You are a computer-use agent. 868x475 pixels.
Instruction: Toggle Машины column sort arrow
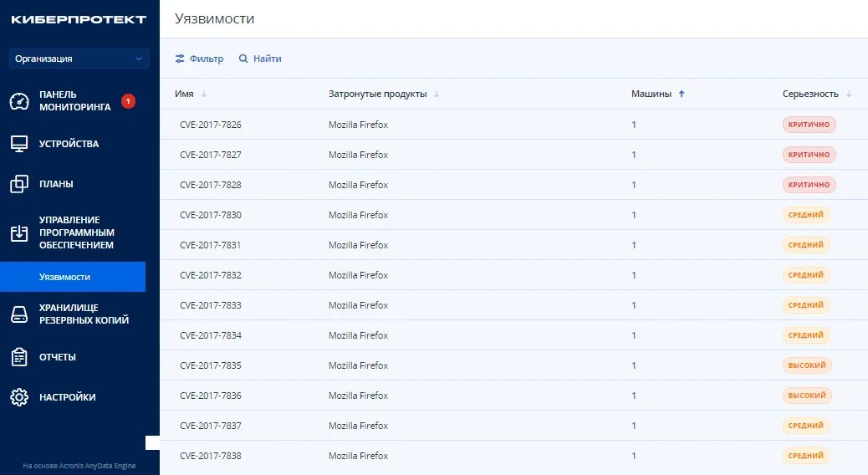point(682,94)
